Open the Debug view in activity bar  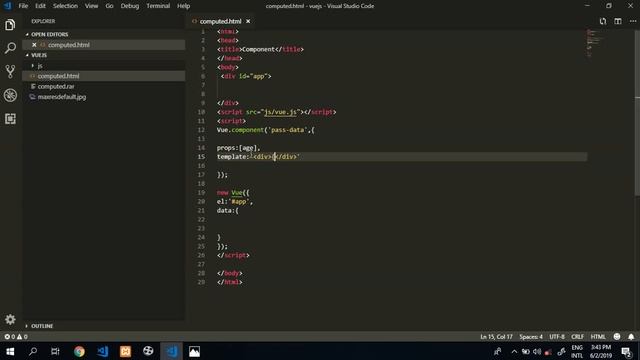pos(10,95)
